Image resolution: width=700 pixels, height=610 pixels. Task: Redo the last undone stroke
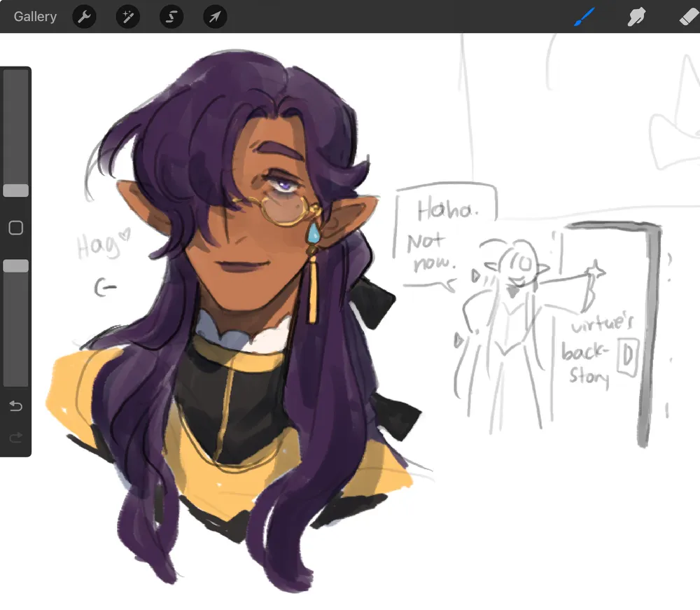pos(15,438)
